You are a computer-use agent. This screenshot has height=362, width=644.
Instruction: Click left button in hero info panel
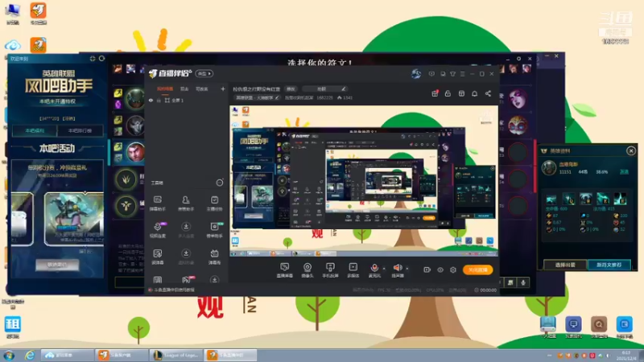[x=565, y=265]
